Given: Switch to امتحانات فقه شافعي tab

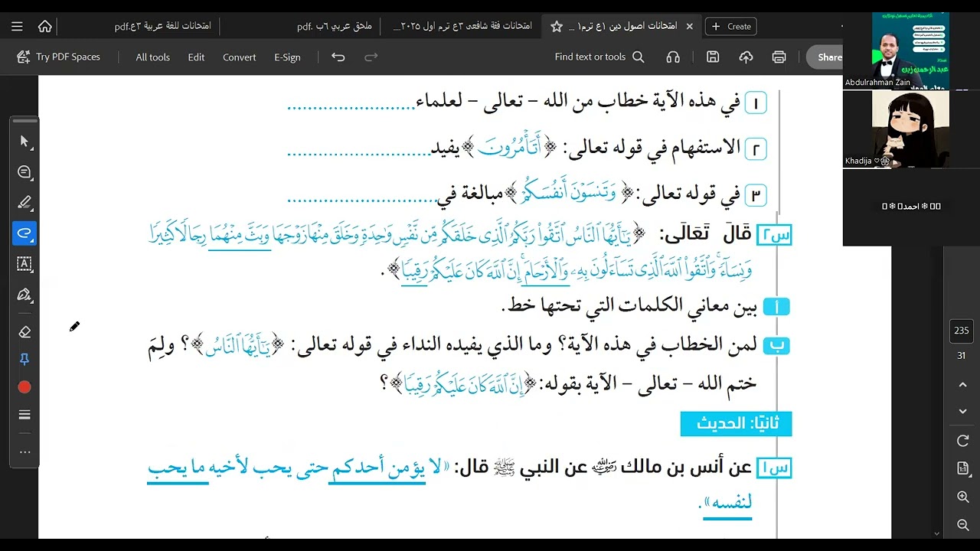Looking at the screenshot, I should (462, 26).
